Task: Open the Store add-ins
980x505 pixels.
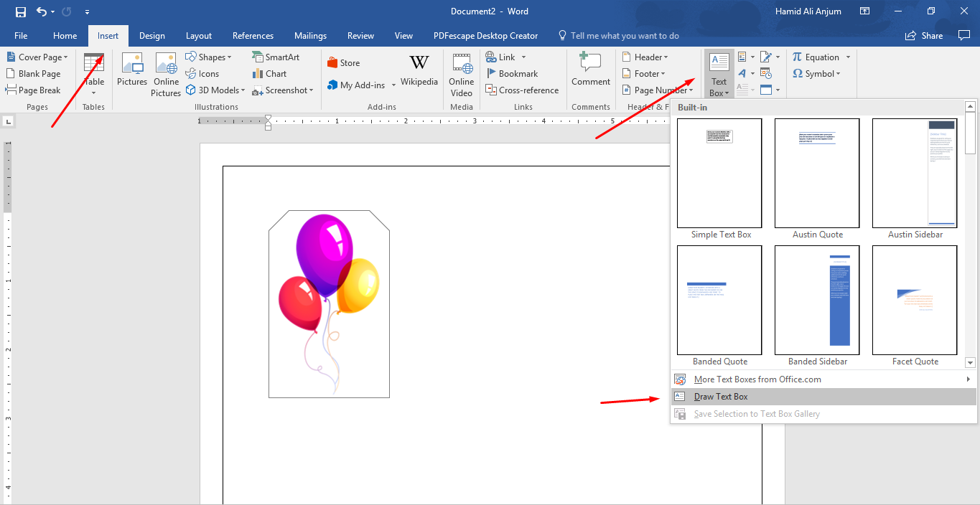Action: [343, 62]
